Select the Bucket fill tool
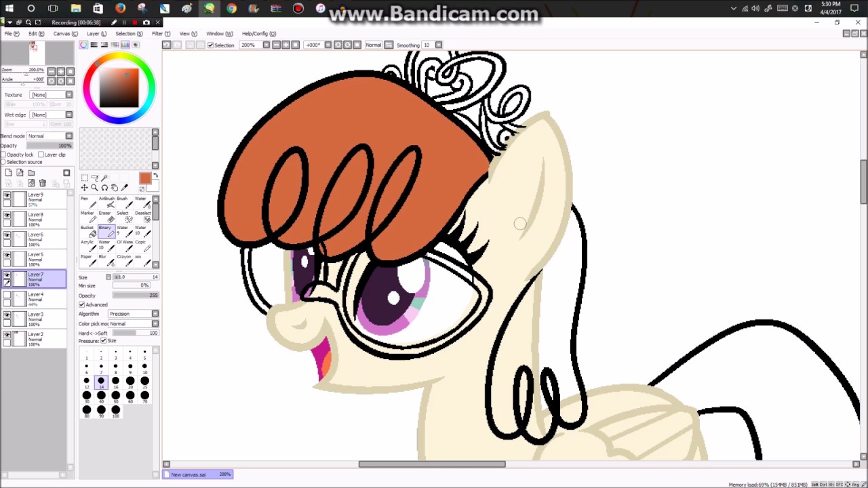 point(87,231)
